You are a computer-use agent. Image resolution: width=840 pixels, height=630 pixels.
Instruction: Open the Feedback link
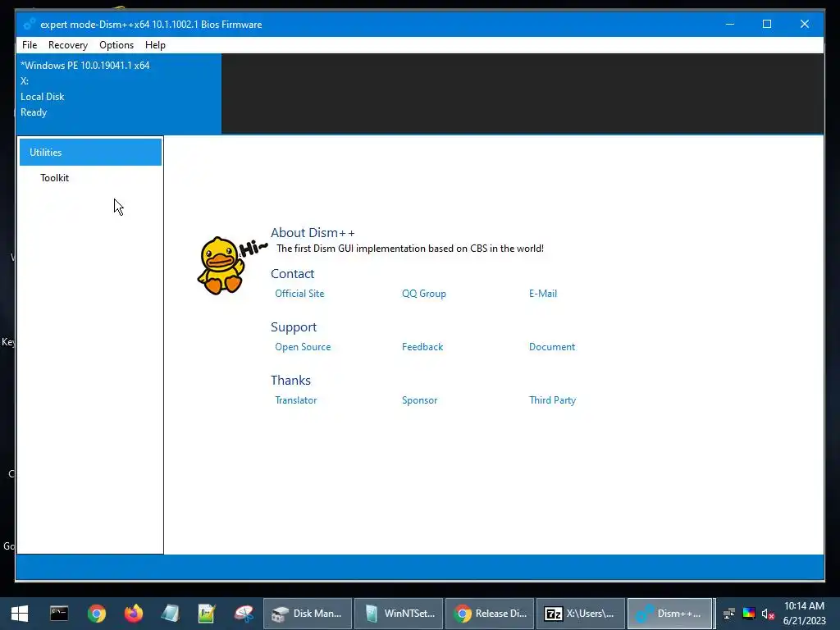point(422,347)
